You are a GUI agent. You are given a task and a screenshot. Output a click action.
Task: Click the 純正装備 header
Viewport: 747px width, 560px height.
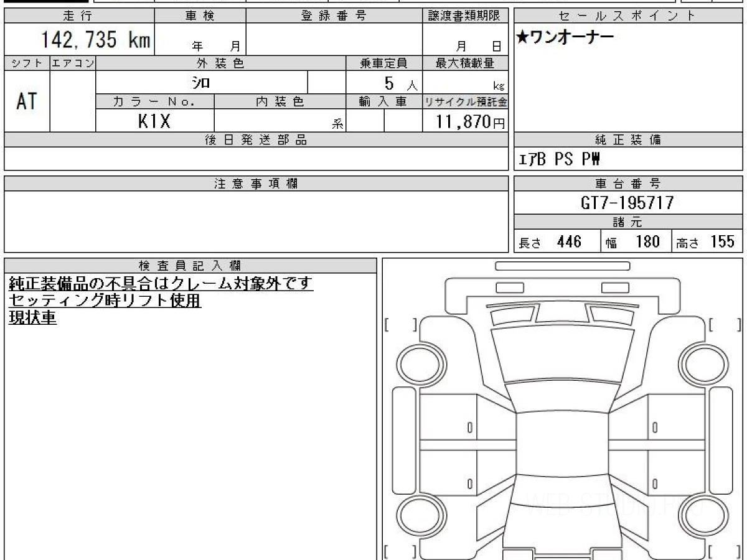point(628,140)
